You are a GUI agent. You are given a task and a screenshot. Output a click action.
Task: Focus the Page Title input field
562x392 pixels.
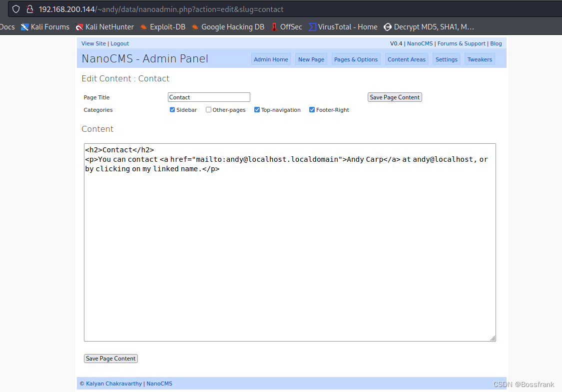click(x=209, y=97)
